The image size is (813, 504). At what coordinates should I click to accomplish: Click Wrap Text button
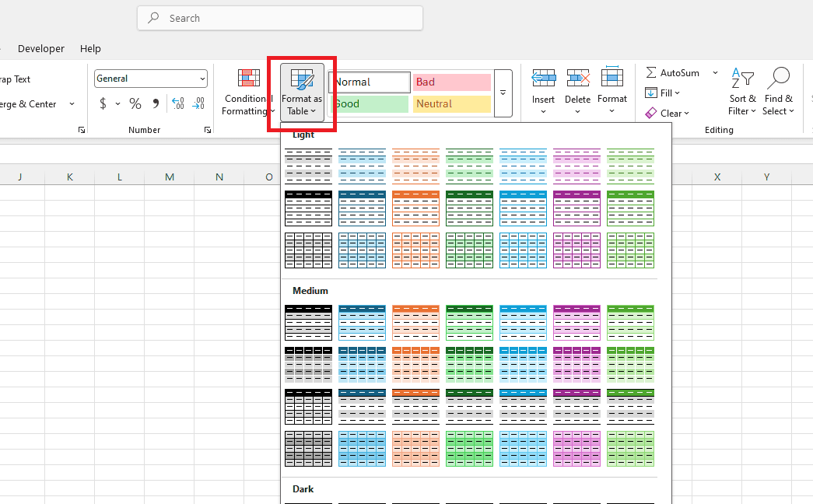point(15,79)
